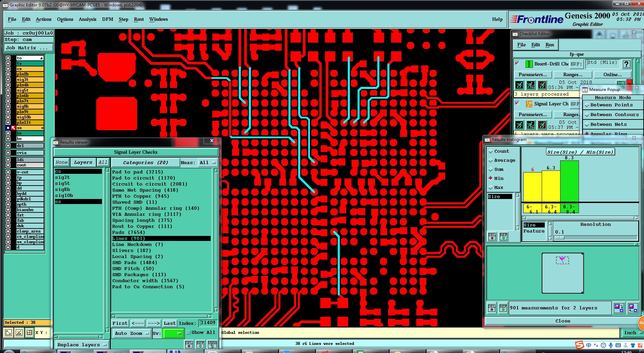Image resolution: width=644 pixels, height=353 pixels.
Task: Click DEL icon below histogram Size list
Action: 492,237
